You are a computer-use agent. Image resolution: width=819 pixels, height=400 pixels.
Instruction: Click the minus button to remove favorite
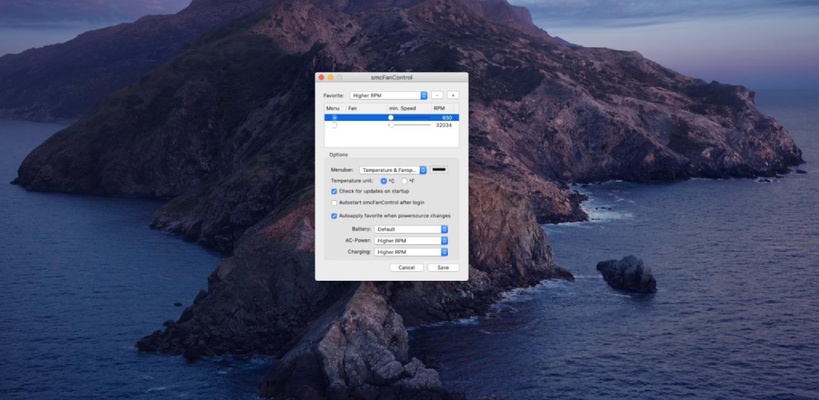coord(437,95)
